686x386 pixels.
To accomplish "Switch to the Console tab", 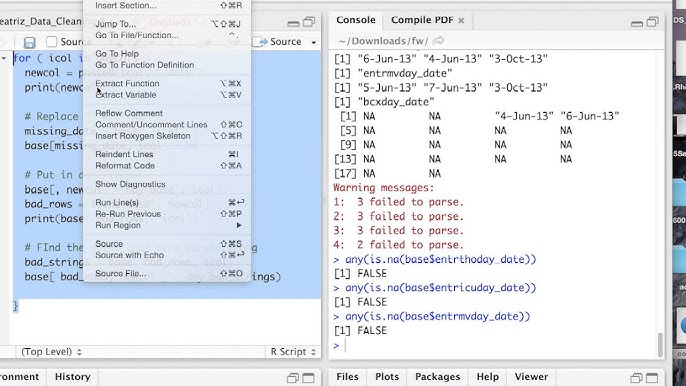I will pyautogui.click(x=356, y=20).
